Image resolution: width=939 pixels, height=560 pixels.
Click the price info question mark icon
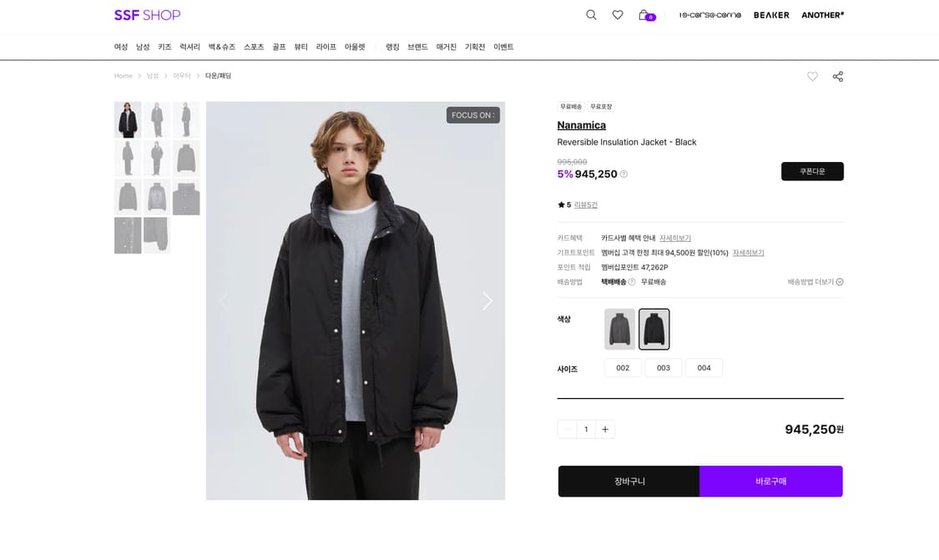pyautogui.click(x=623, y=174)
